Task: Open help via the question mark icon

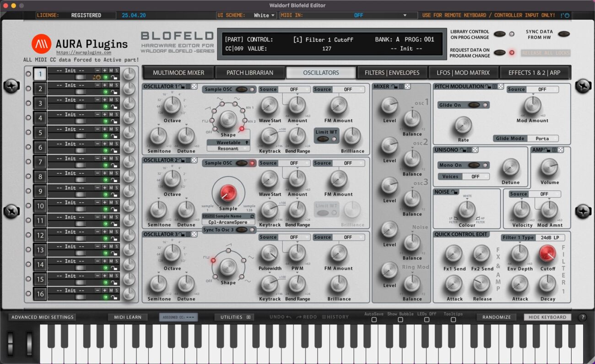Action: click(583, 317)
